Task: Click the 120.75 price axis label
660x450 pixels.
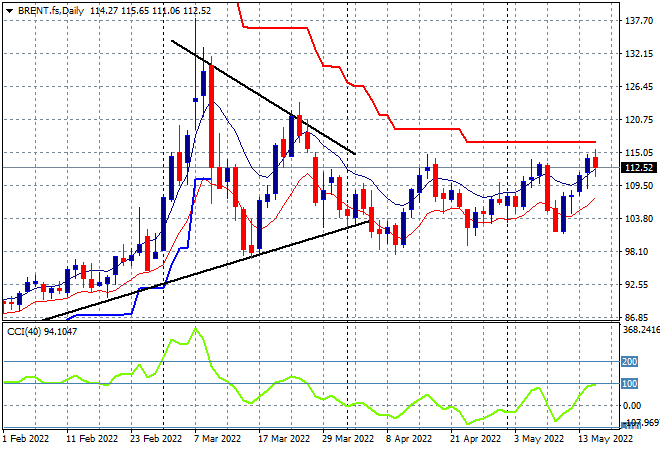Action: click(639, 120)
